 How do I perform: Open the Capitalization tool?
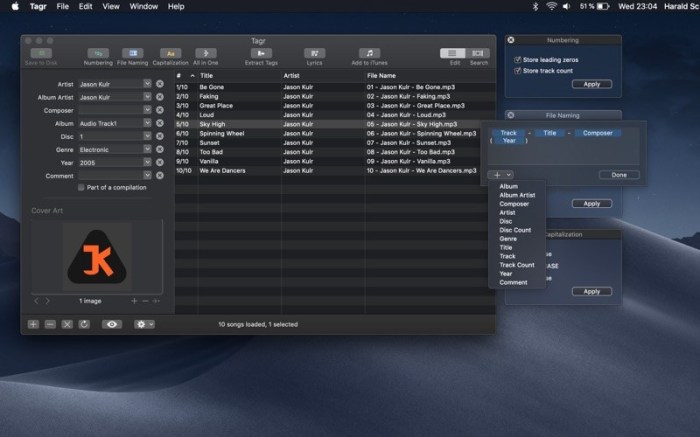(x=170, y=55)
